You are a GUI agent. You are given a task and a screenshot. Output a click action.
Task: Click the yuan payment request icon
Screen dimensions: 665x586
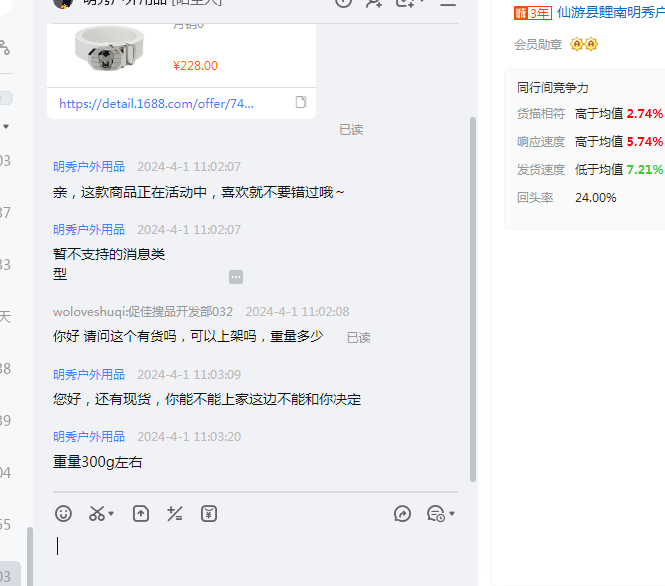click(x=209, y=513)
